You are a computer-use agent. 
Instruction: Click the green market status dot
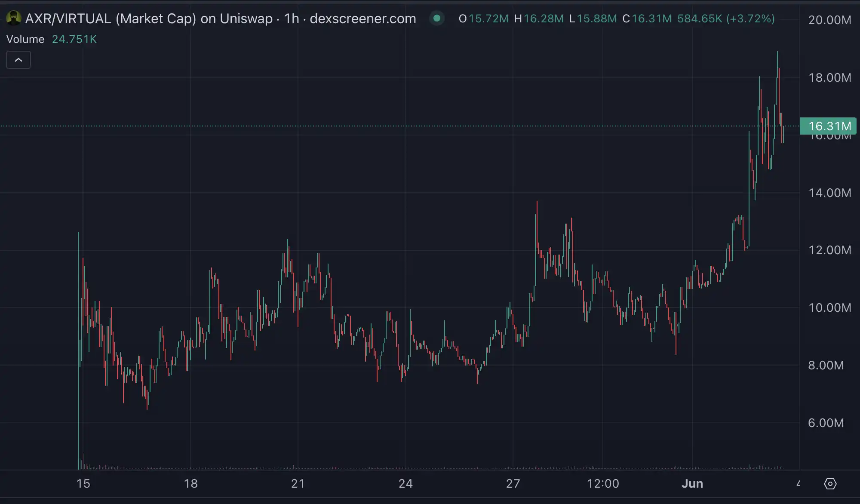click(x=437, y=18)
